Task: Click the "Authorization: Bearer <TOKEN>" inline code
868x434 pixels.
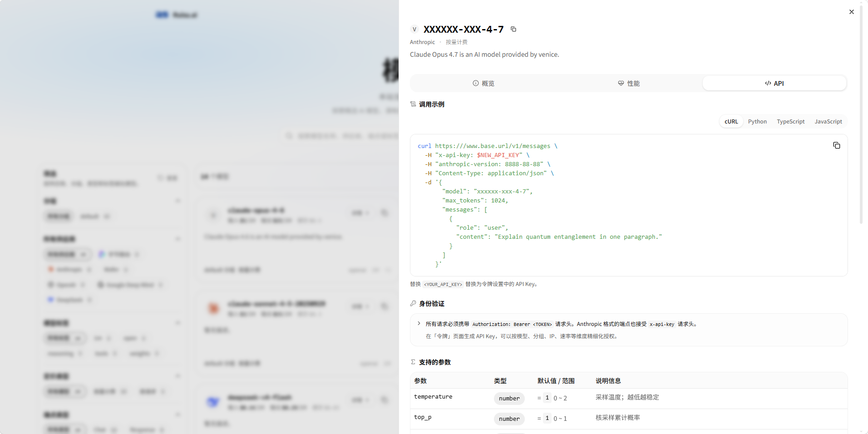Action: [512, 324]
